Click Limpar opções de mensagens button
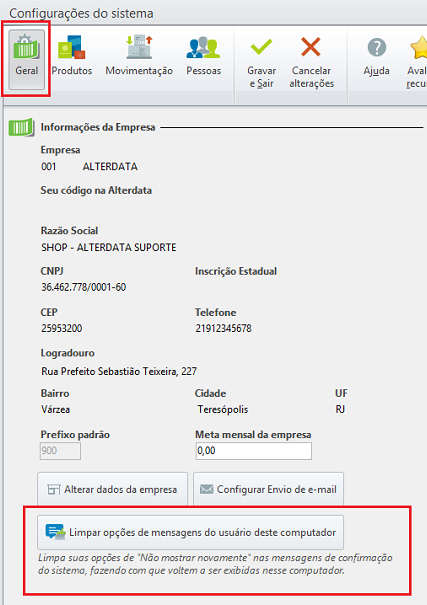Image resolution: width=427 pixels, height=605 pixels. (190, 532)
